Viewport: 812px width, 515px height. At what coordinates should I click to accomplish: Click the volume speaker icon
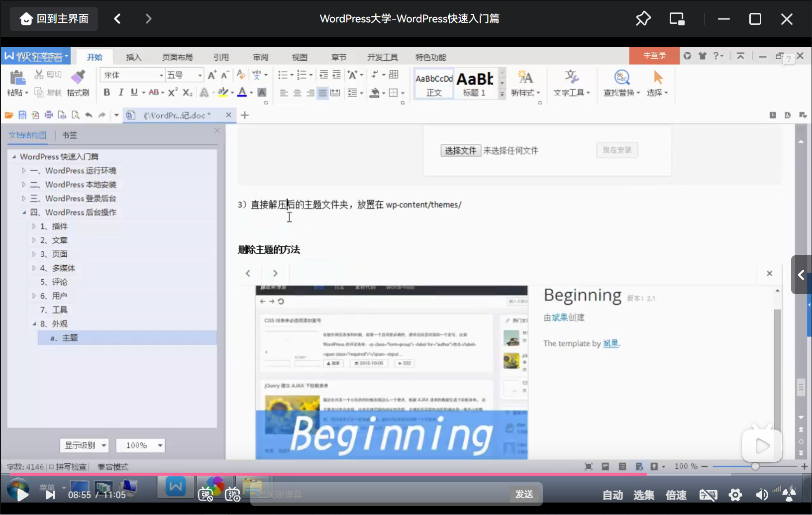762,495
